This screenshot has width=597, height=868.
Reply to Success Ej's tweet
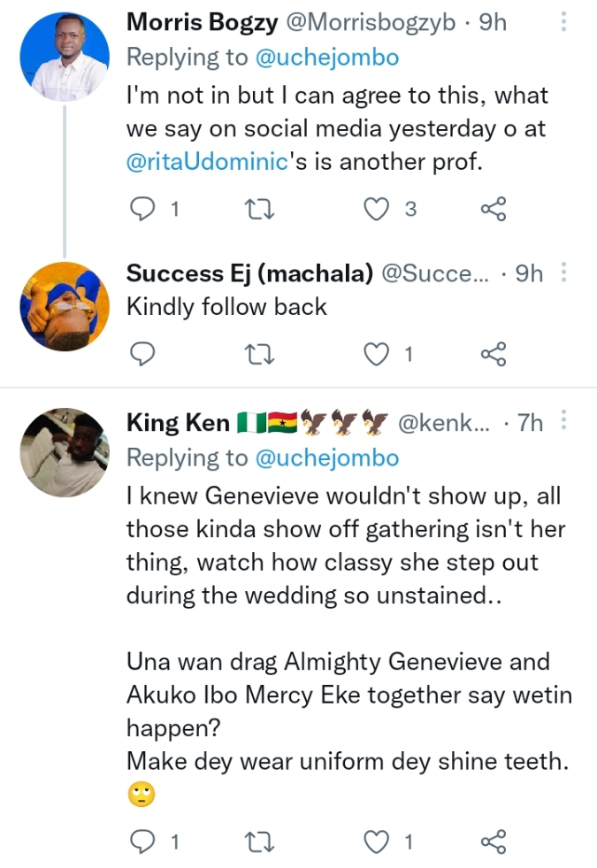coord(142,355)
